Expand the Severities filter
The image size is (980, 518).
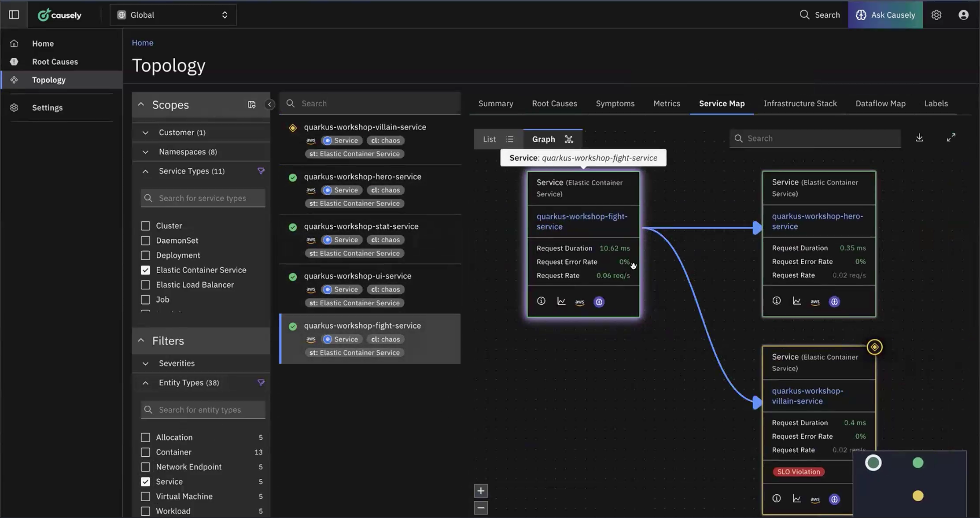[x=145, y=363]
